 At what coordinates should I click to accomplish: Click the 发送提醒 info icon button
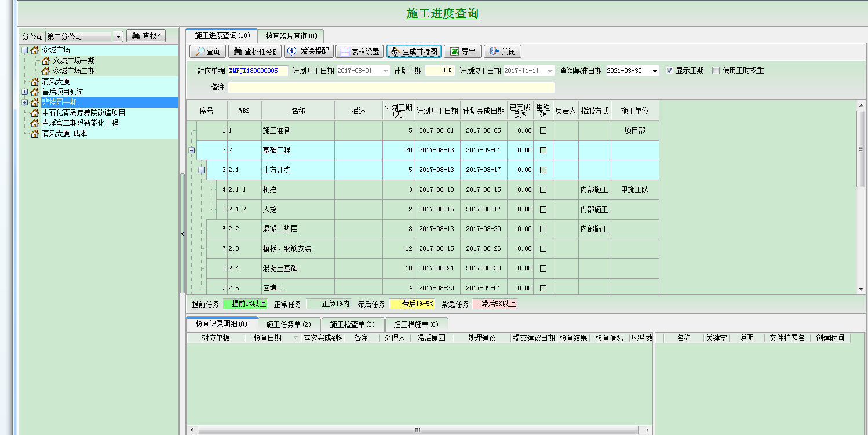[x=308, y=52]
